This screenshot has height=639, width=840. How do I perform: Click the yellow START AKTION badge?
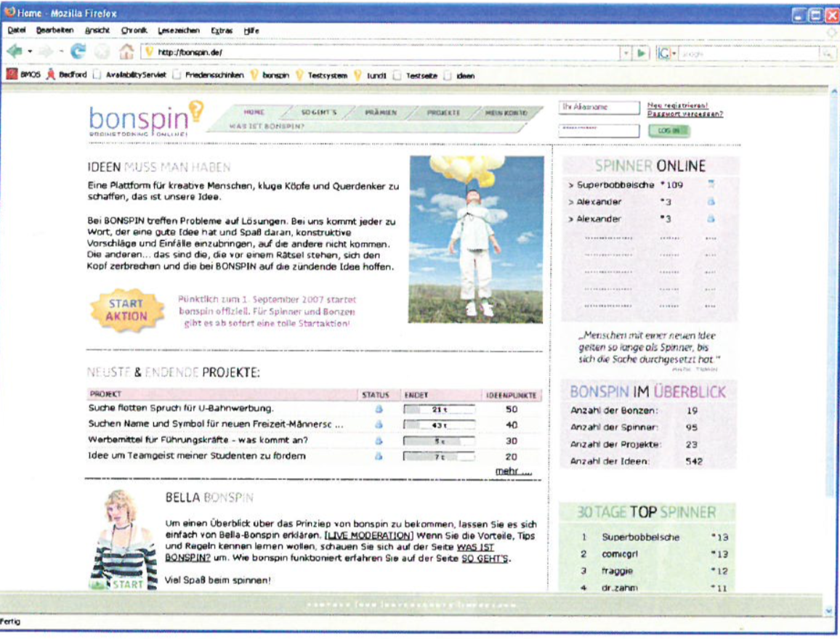tap(126, 310)
